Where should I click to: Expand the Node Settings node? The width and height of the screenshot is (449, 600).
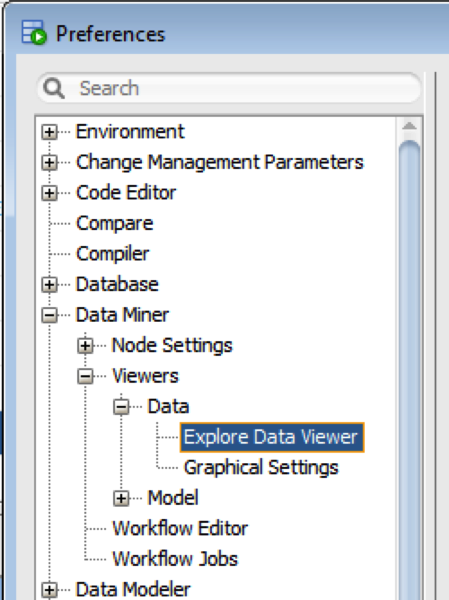[x=85, y=346]
